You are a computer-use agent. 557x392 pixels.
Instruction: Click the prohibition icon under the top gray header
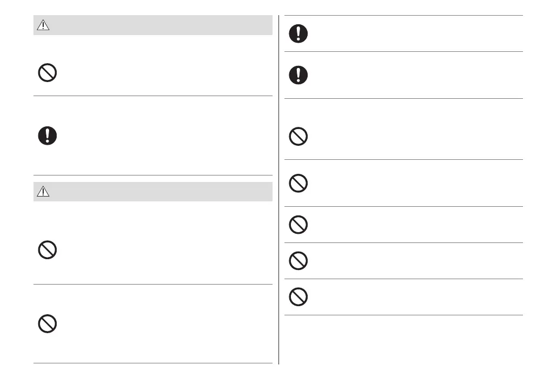tap(47, 73)
